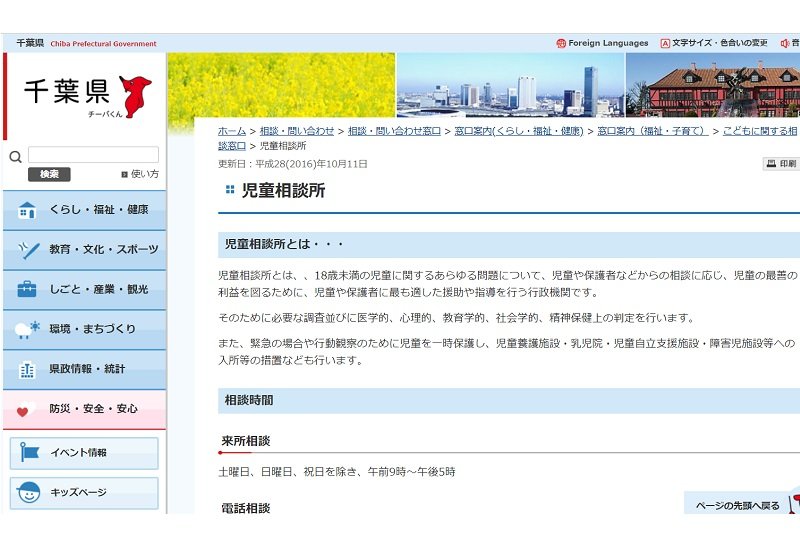Click the search text input field

(x=93, y=155)
